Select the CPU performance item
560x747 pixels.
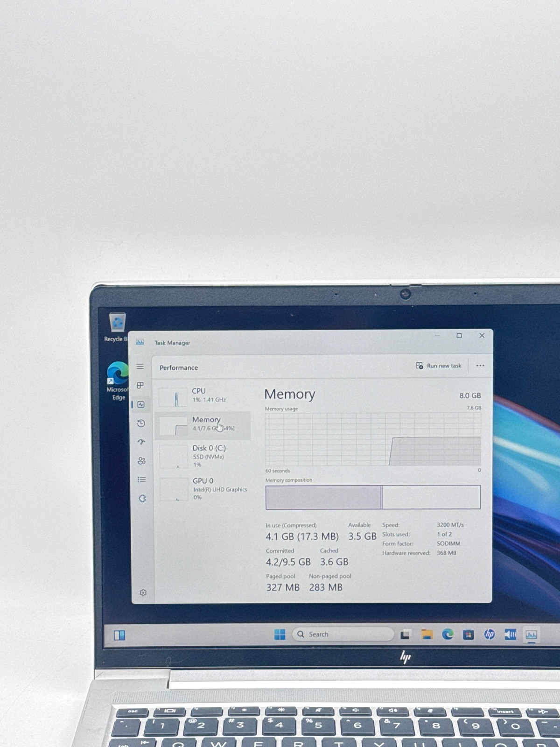coord(203,396)
